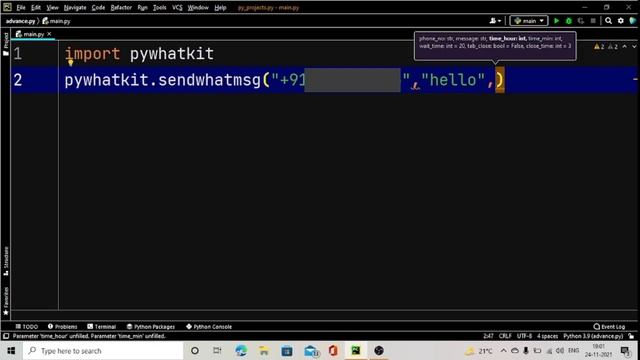This screenshot has width=640, height=360.
Task: Launch Microsoft Edge from taskbar
Action: 241,351
